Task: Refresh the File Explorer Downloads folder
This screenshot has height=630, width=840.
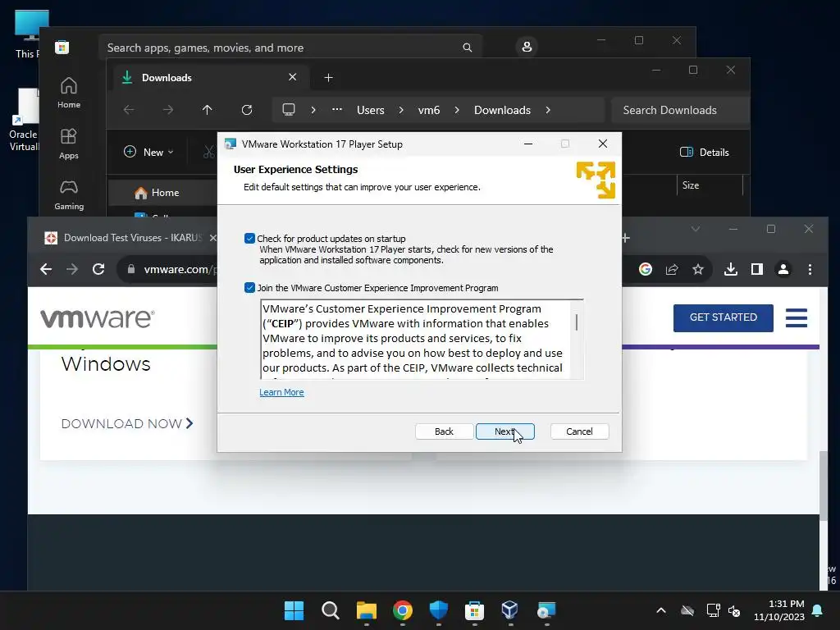Action: (247, 110)
